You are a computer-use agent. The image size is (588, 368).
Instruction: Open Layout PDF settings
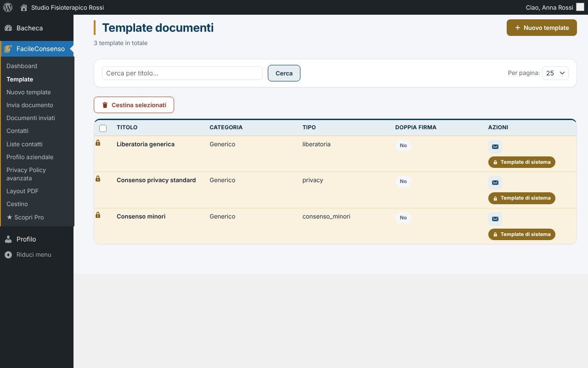23,191
